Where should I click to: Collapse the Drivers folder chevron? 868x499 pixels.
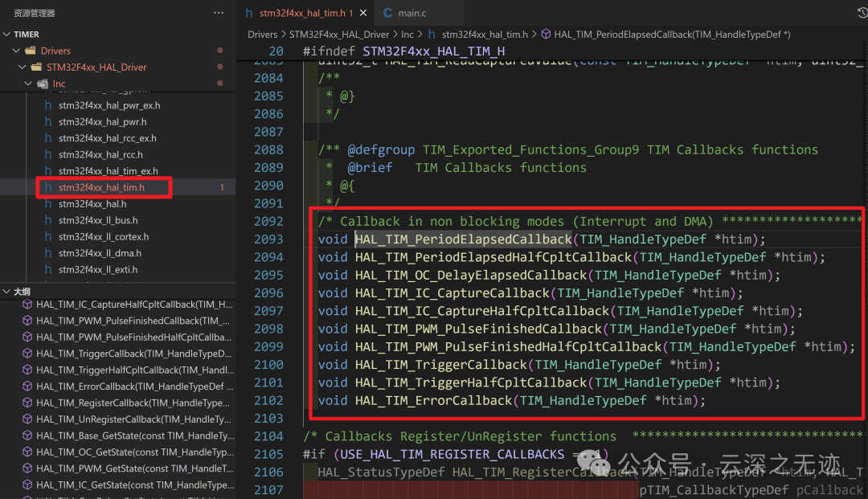click(x=17, y=51)
